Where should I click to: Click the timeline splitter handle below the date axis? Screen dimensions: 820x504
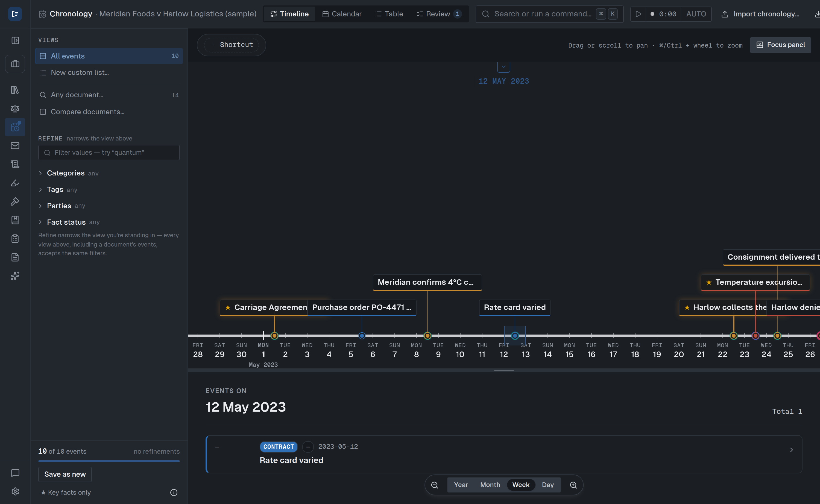(x=504, y=371)
